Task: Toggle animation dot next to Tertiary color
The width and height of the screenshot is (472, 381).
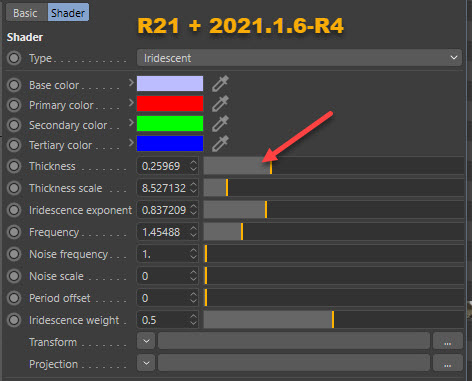Action: 14,145
